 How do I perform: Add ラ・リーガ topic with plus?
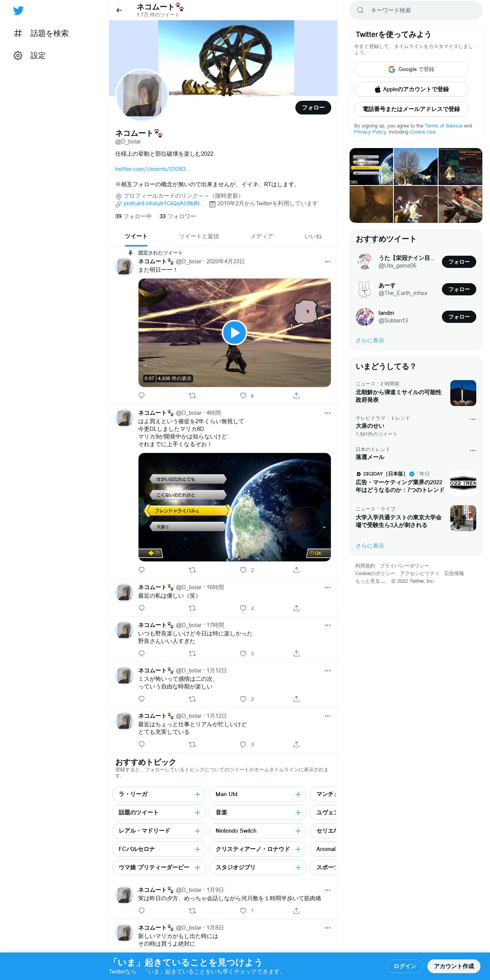coord(197,794)
